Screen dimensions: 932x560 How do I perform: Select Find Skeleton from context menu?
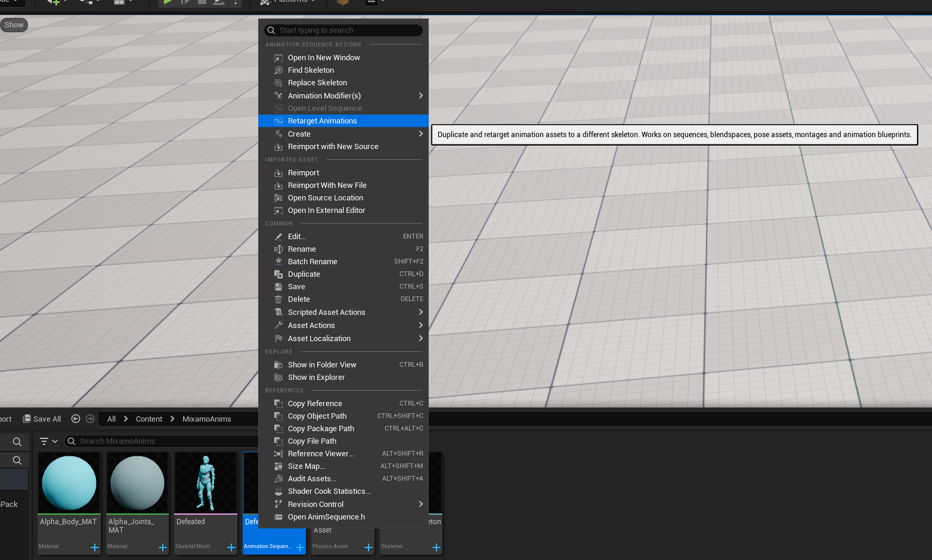(311, 70)
